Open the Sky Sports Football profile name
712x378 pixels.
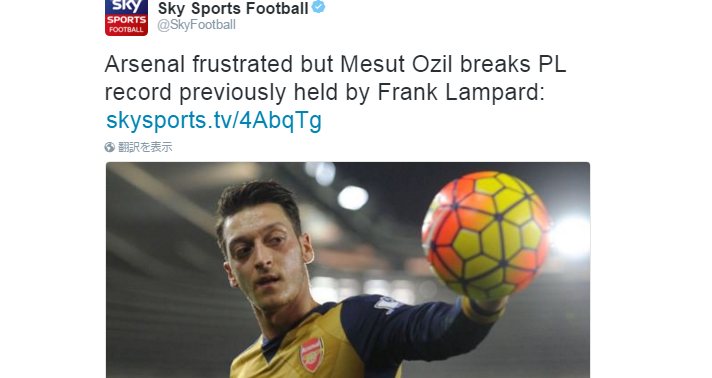click(233, 8)
